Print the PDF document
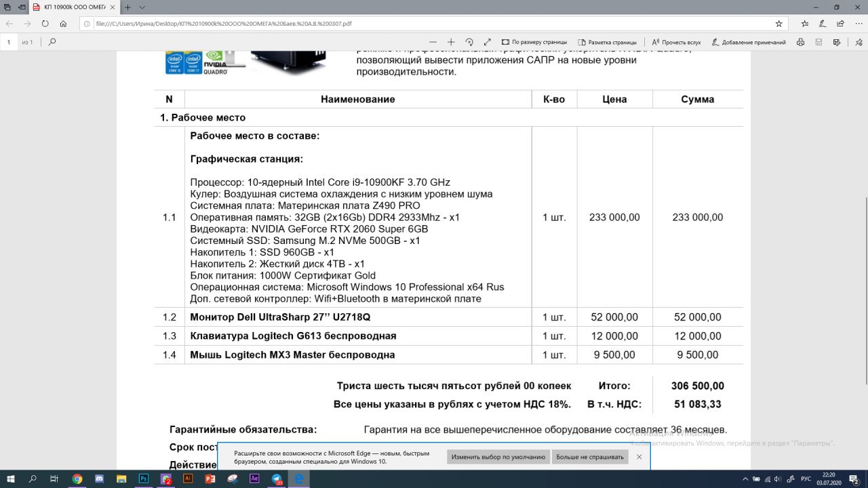The width and height of the screenshot is (868, 488). [801, 42]
